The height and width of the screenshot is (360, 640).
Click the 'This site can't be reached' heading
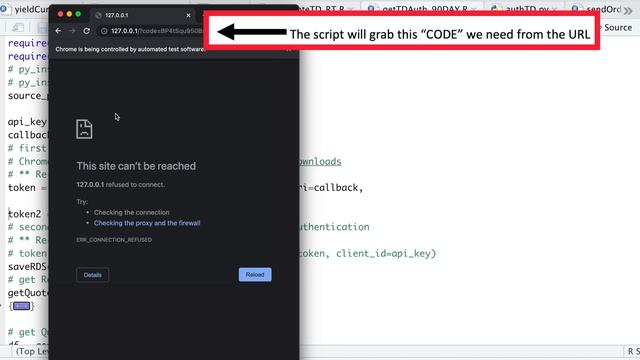(x=136, y=166)
